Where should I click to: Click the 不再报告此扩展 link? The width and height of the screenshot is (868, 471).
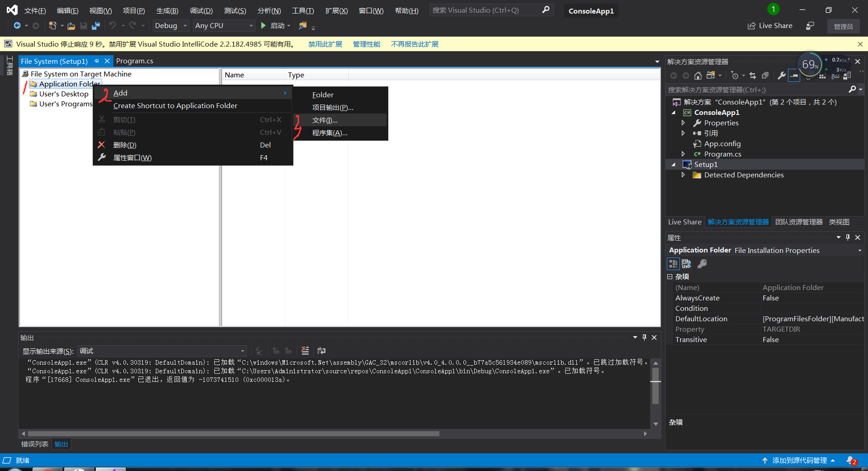[x=415, y=44]
